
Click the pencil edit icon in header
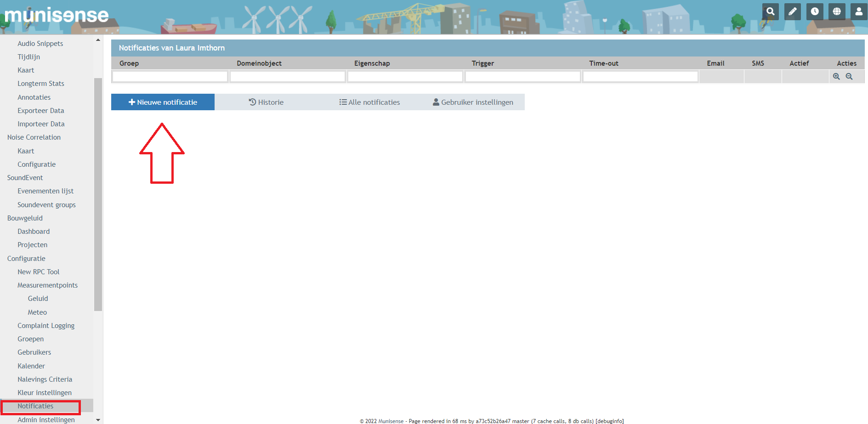pyautogui.click(x=792, y=11)
